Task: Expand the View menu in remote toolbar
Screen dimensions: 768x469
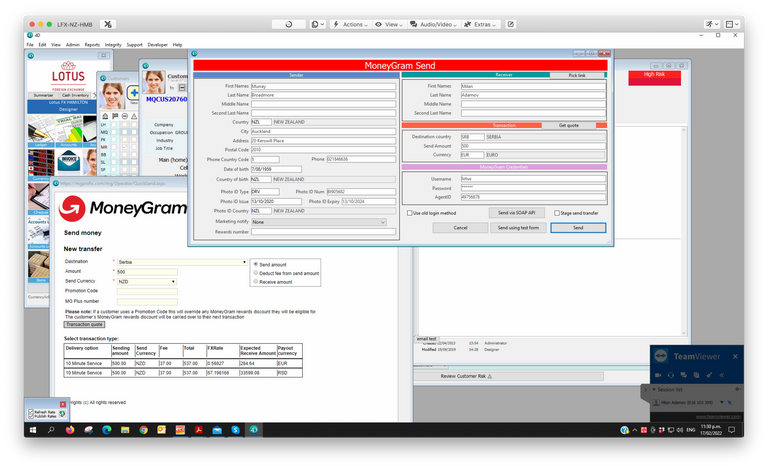Action: click(x=389, y=24)
